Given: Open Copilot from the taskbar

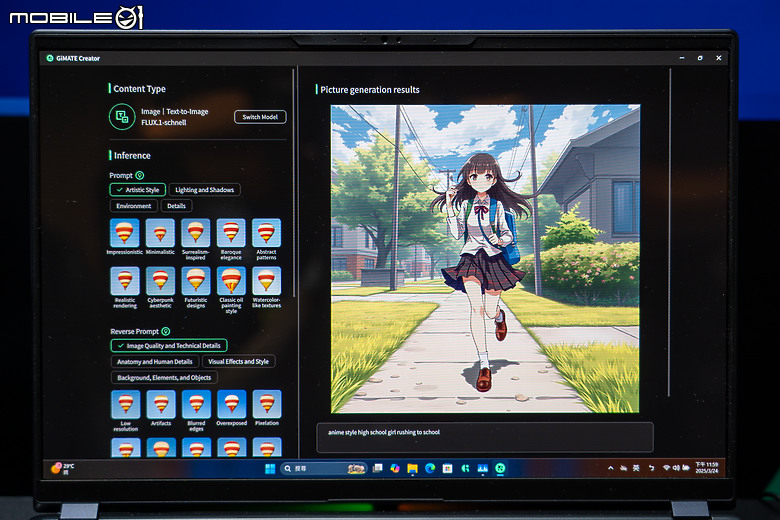Looking at the screenshot, I should 395,468.
